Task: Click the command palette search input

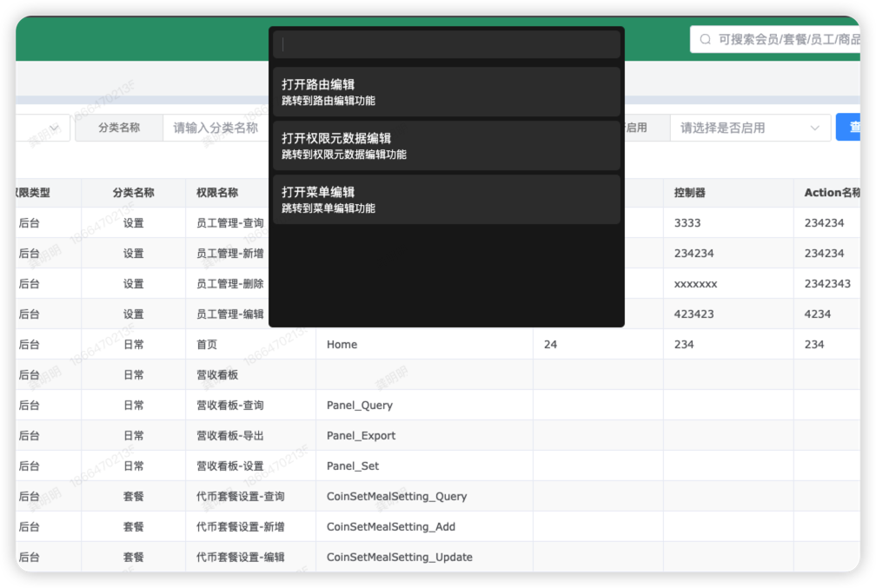Action: tap(447, 44)
